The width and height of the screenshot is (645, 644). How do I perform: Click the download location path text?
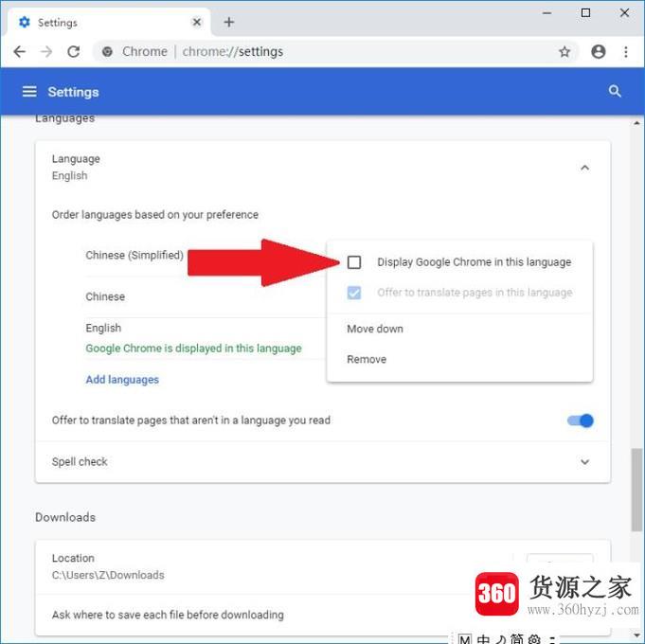pos(108,575)
